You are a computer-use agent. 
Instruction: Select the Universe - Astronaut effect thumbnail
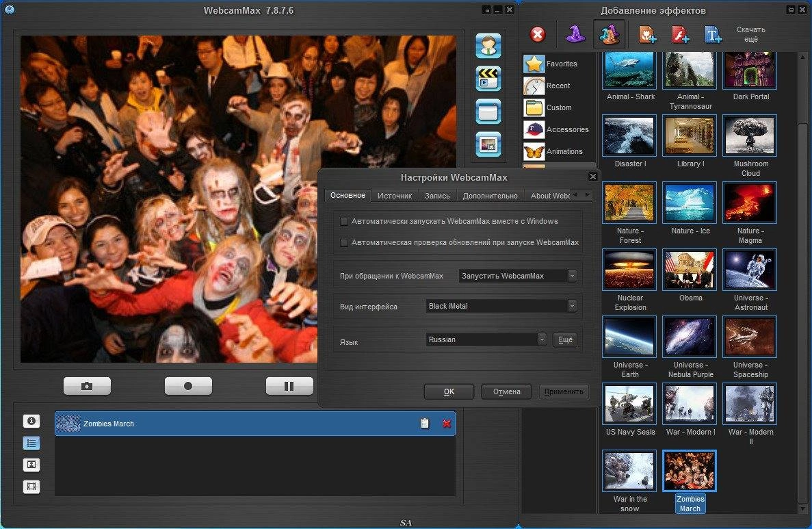pyautogui.click(x=749, y=270)
